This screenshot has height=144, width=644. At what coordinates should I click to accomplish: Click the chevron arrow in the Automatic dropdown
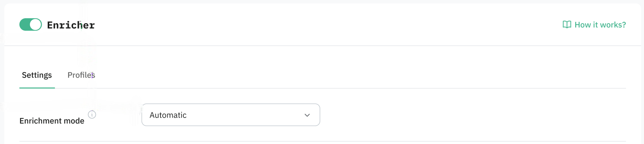[x=307, y=115]
